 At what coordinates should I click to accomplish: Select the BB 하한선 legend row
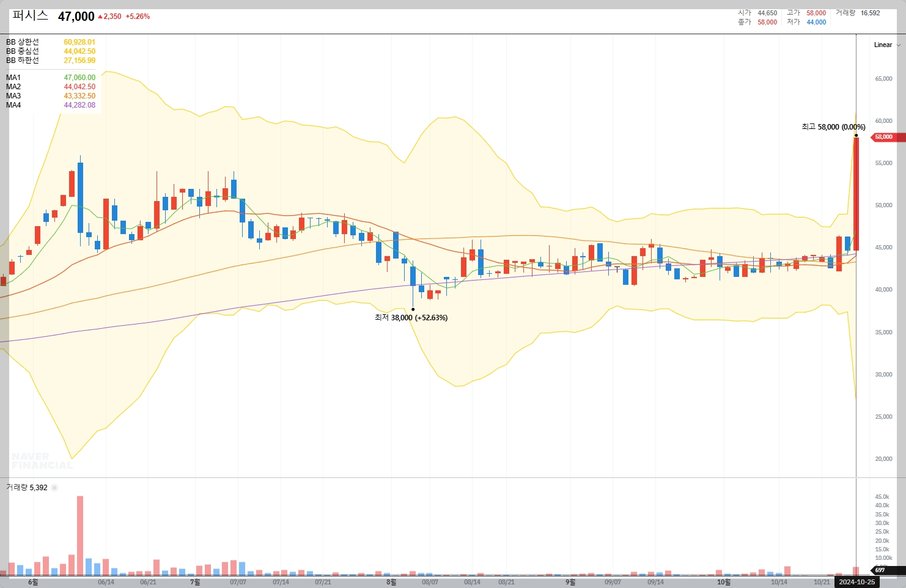point(51,61)
